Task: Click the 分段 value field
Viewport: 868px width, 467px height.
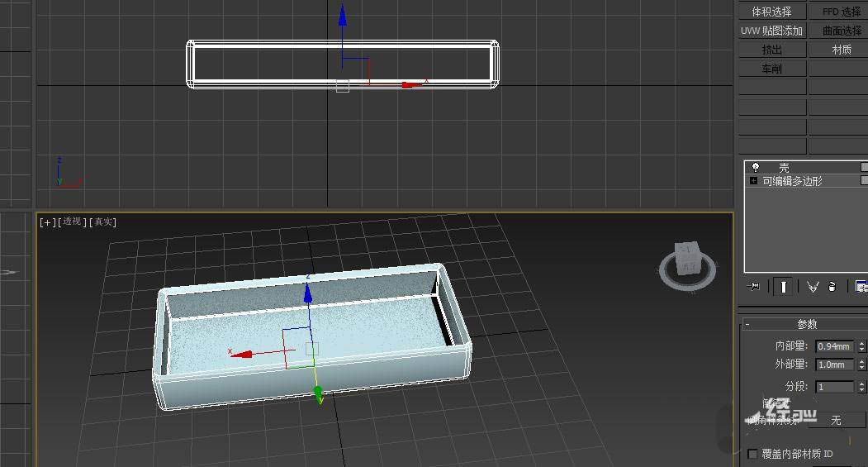Action: 834,387
